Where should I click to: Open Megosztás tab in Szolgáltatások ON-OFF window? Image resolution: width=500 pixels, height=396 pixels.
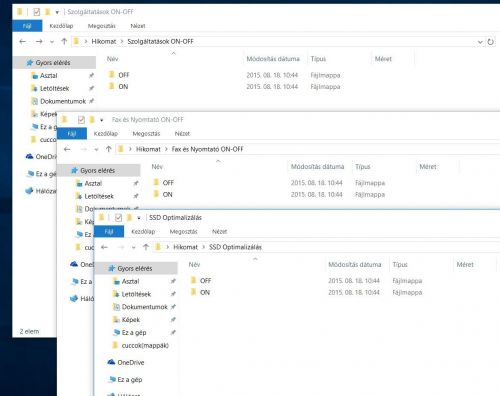click(x=102, y=26)
